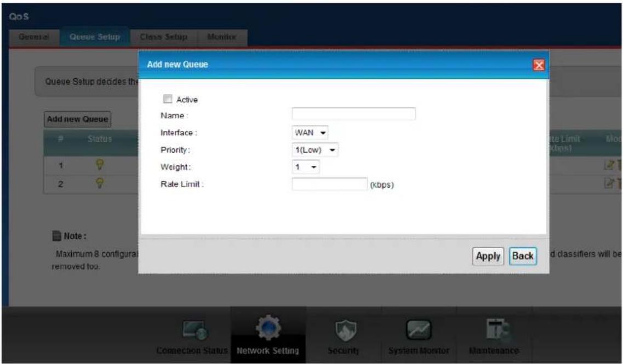Open the Class Setup tab
Viewport: 623px width, 364px height.
163,37
